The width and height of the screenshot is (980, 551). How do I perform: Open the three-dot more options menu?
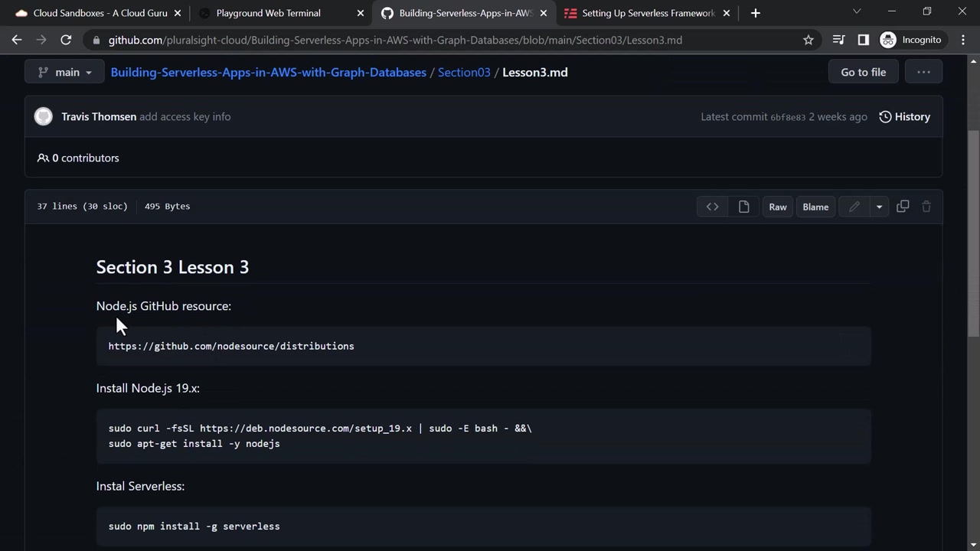923,72
